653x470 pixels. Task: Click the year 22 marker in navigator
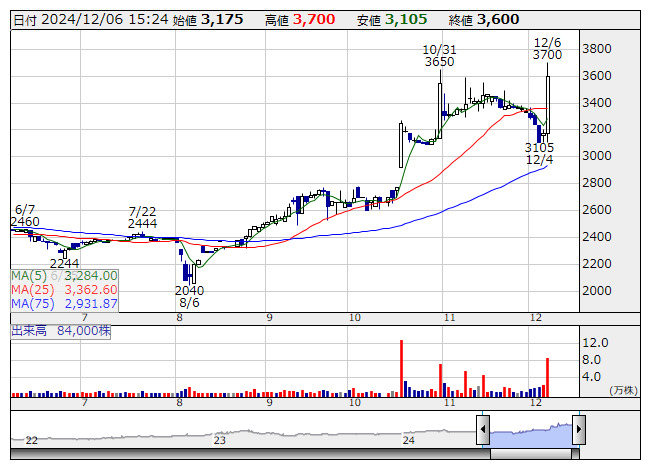tap(32, 440)
